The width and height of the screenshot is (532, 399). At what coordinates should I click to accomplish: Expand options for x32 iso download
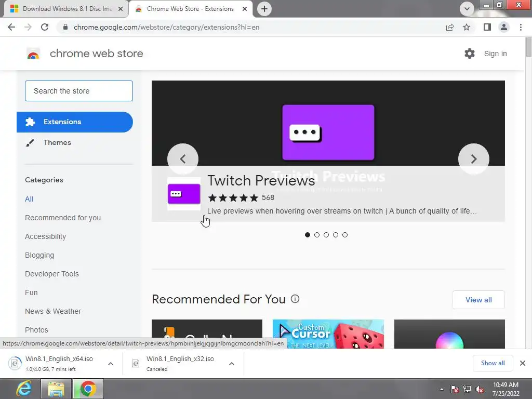tap(232, 364)
